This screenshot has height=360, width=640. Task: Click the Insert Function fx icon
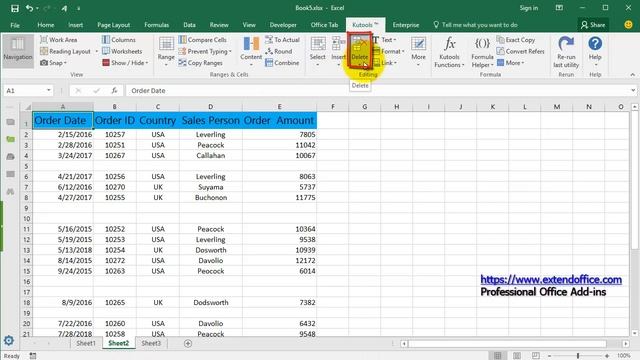coord(115,91)
